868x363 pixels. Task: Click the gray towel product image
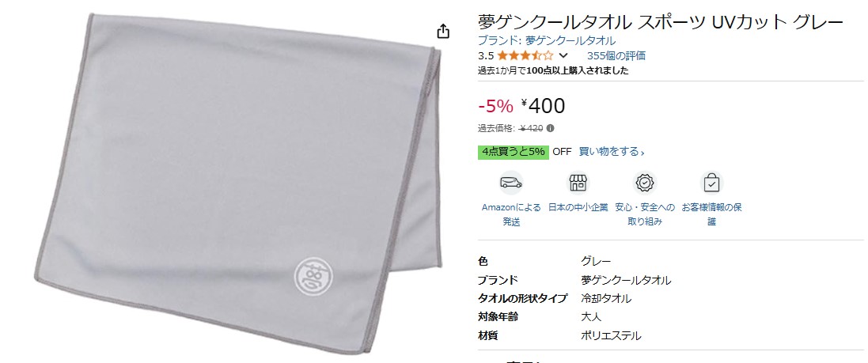239,183
